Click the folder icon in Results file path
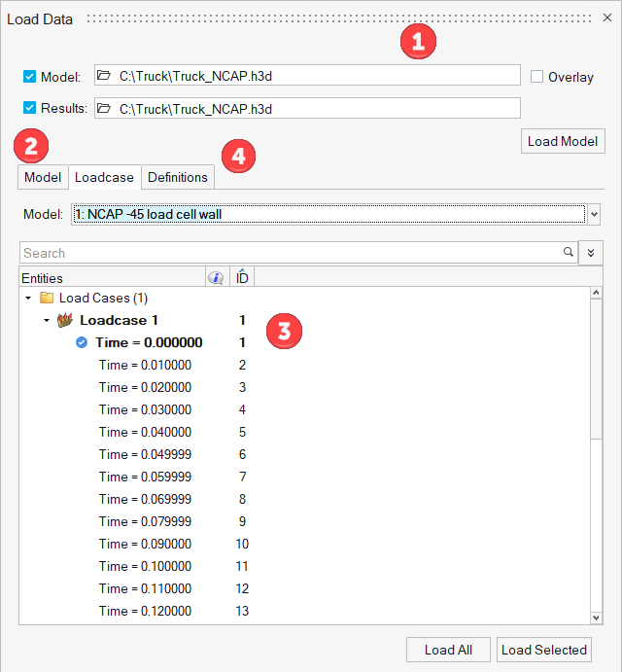622x672 pixels. click(x=104, y=108)
